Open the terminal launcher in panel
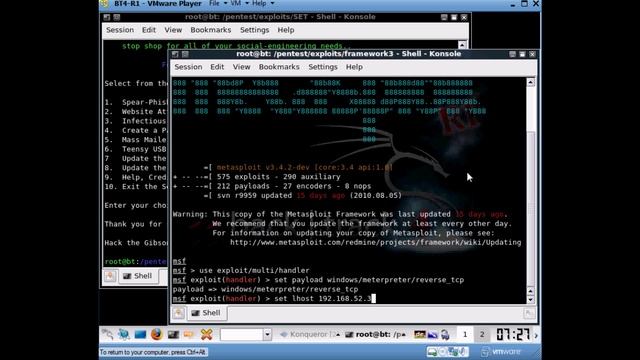Viewport: 640px width, 360px height. tap(173, 335)
